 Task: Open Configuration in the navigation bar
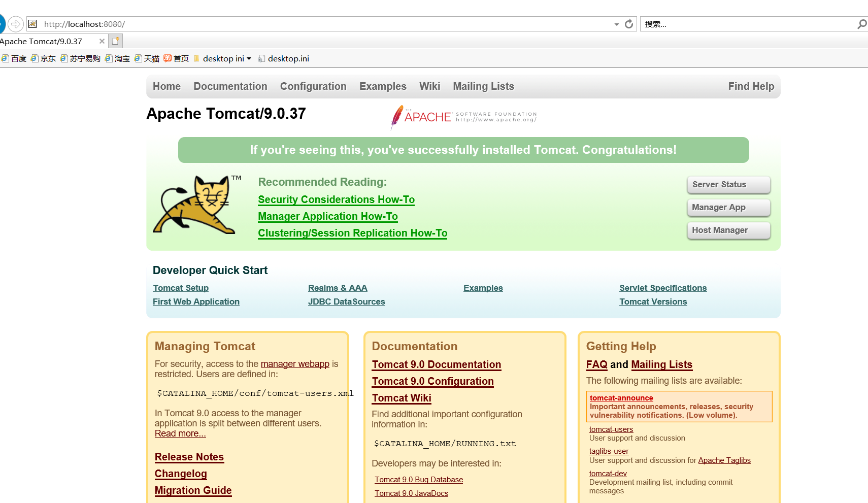tap(313, 86)
